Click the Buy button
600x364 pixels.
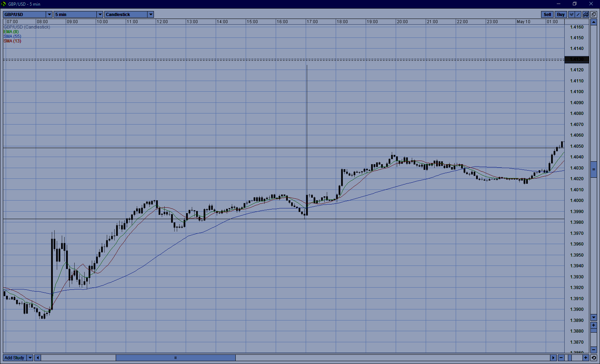pos(561,15)
